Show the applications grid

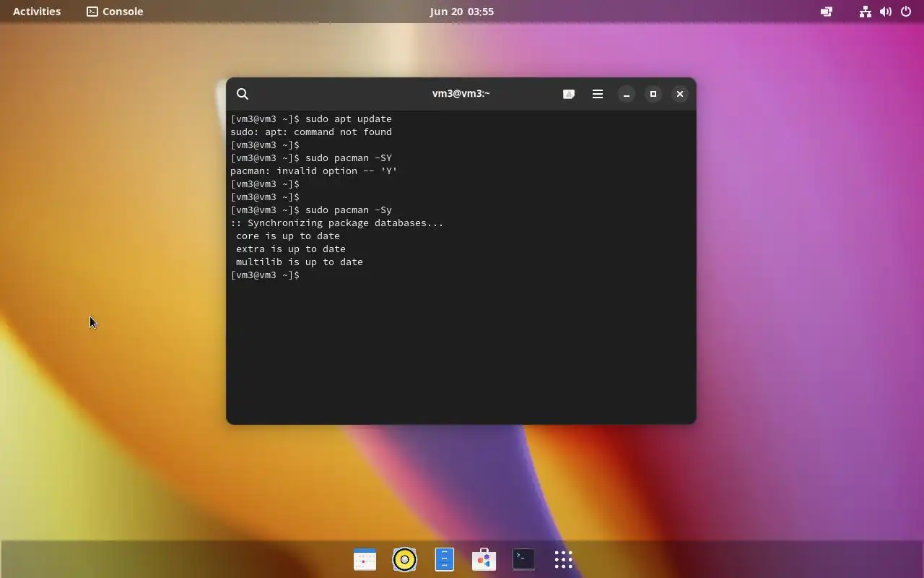click(x=563, y=559)
